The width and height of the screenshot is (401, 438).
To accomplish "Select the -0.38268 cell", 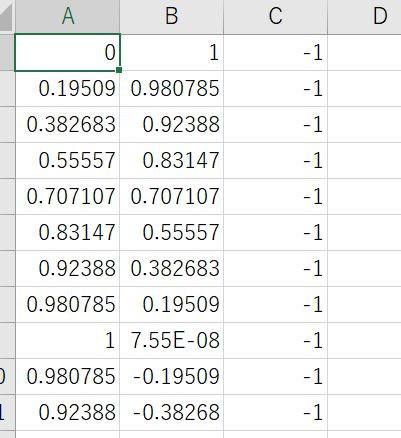I will click(x=171, y=413).
